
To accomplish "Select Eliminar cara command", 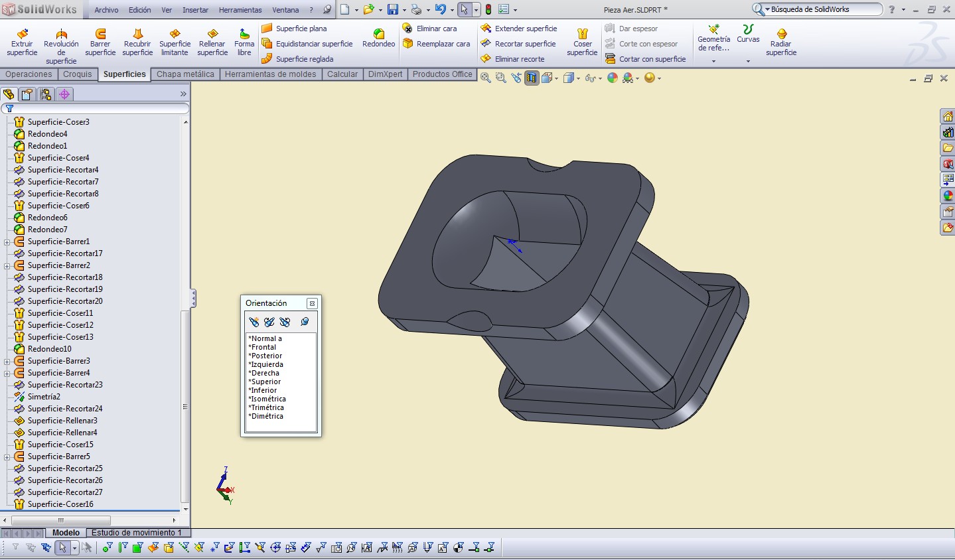I will pyautogui.click(x=429, y=29).
